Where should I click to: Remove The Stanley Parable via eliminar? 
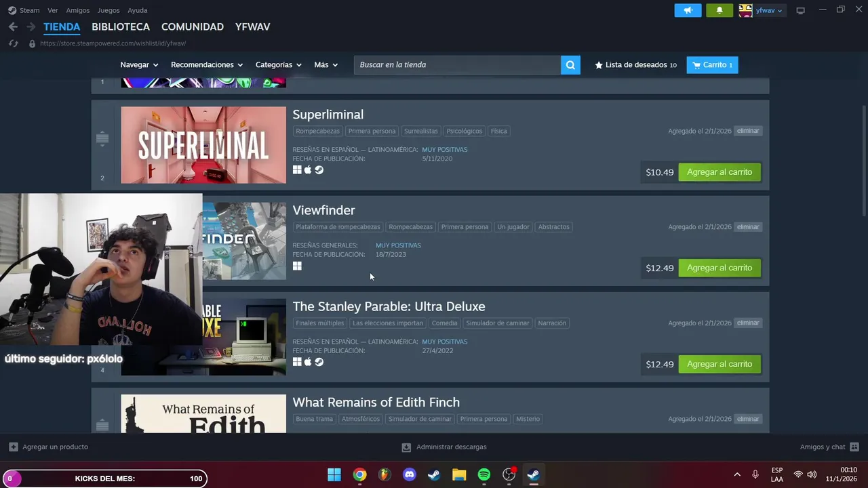(x=748, y=323)
